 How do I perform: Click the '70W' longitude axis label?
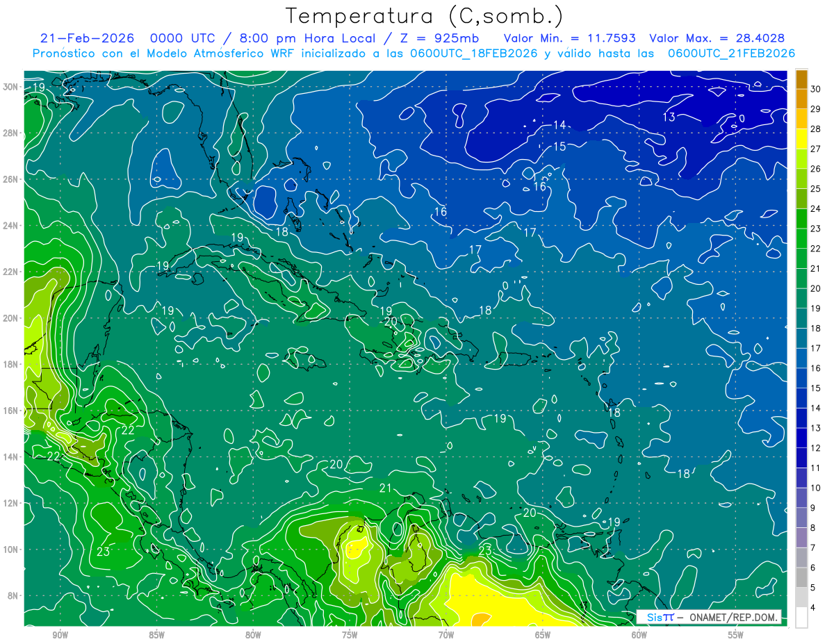pyautogui.click(x=446, y=635)
